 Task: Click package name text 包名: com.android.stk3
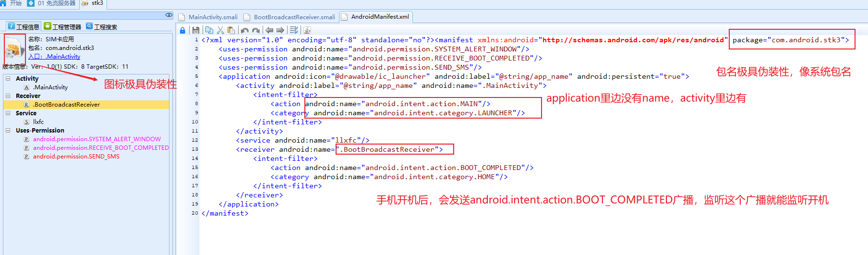[x=61, y=48]
